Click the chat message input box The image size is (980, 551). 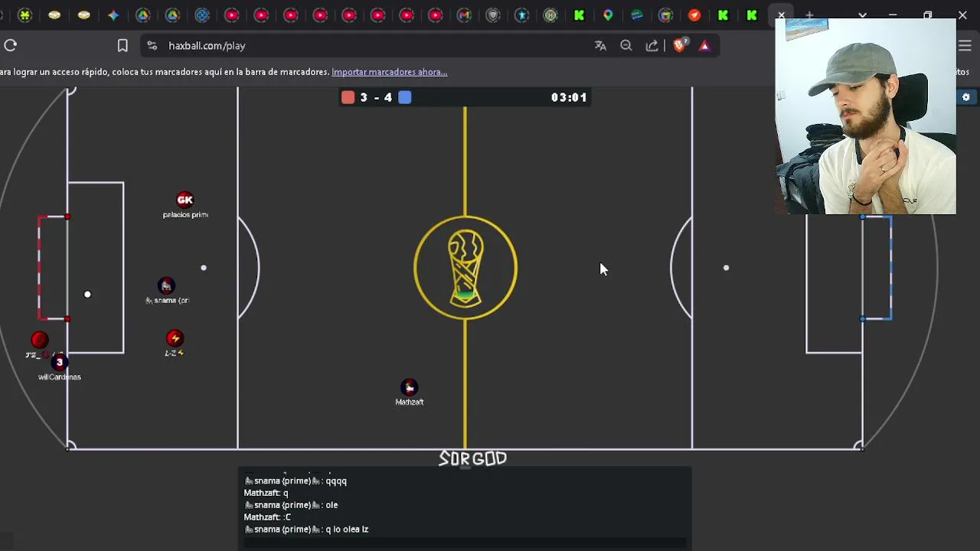[x=465, y=543]
